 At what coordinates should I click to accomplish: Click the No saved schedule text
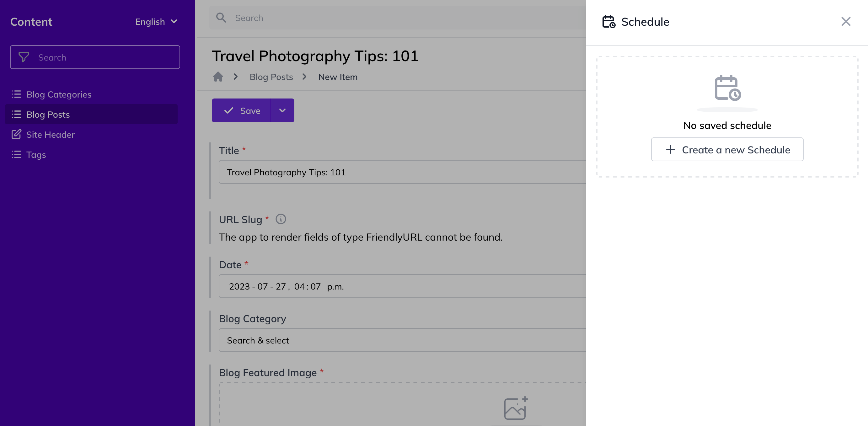(x=727, y=125)
